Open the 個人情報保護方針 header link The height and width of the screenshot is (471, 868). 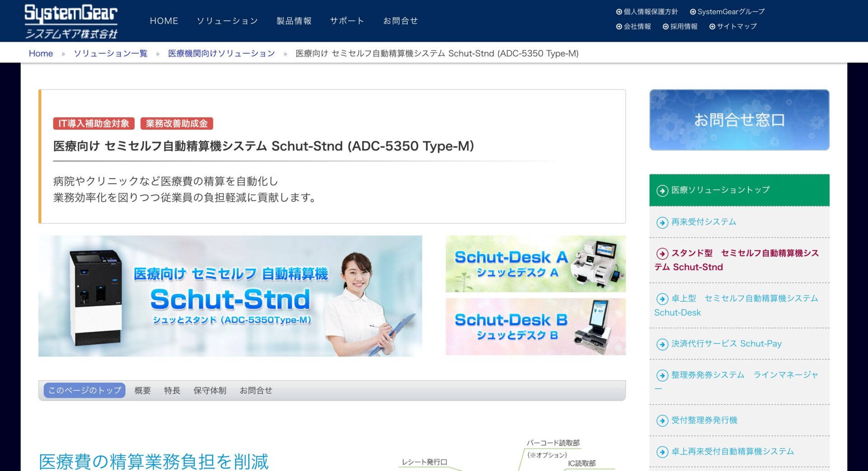coord(647,12)
